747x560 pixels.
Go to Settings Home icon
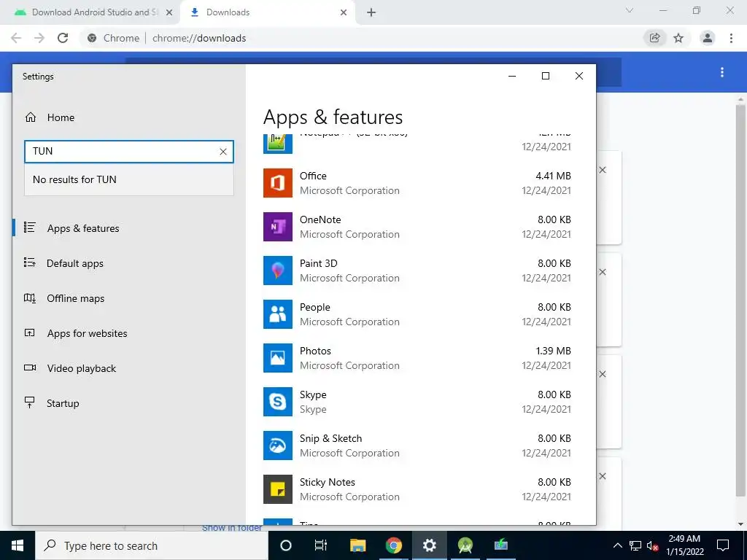[x=31, y=117]
